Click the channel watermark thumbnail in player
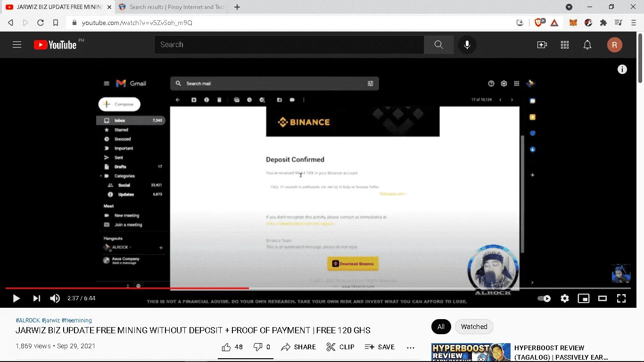 (621, 273)
